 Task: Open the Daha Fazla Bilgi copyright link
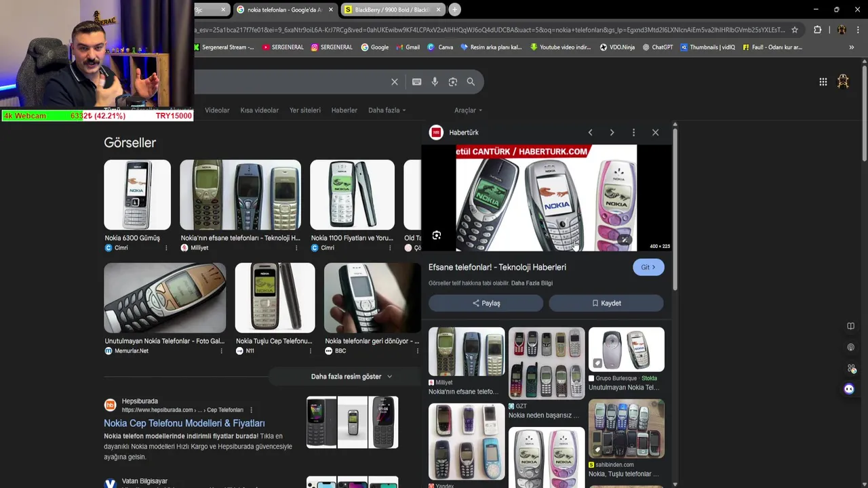click(x=532, y=283)
